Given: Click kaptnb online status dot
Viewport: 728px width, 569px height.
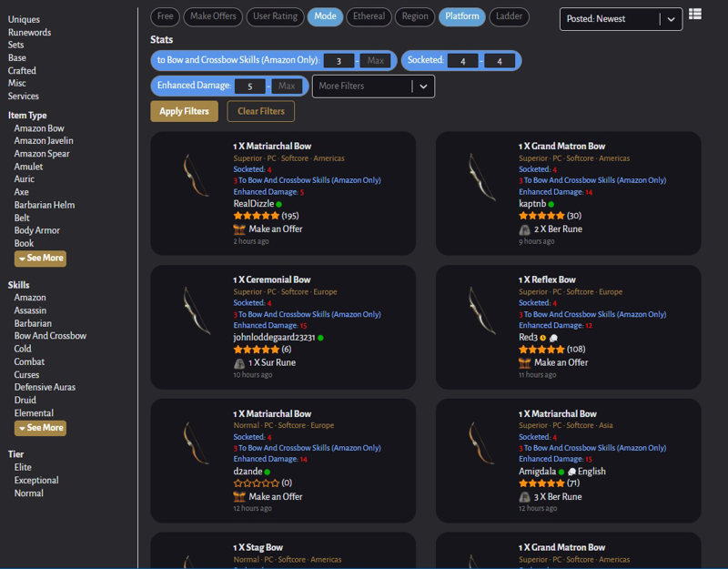Looking at the screenshot, I should (551, 204).
